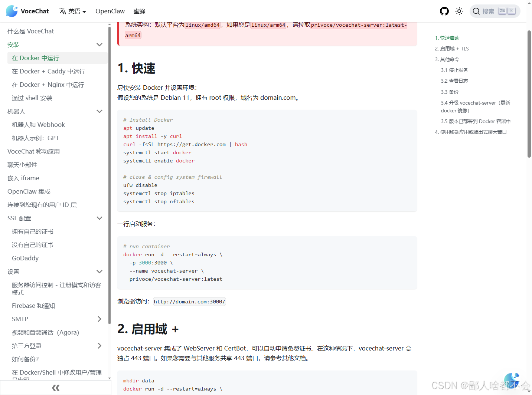Screen dimensions: 532x395
Task: Jump to 3.3 备份 in contents
Action: [x=450, y=92]
